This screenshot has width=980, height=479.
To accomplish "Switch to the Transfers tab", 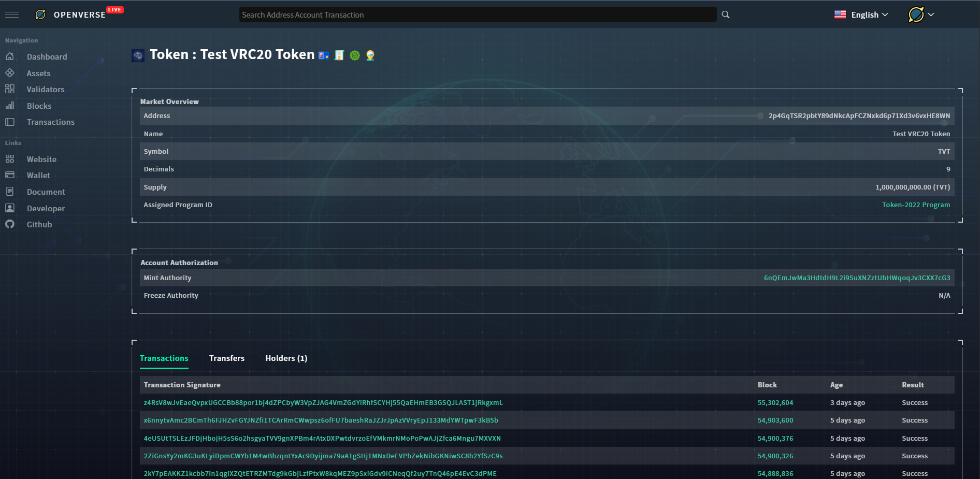I will point(227,358).
